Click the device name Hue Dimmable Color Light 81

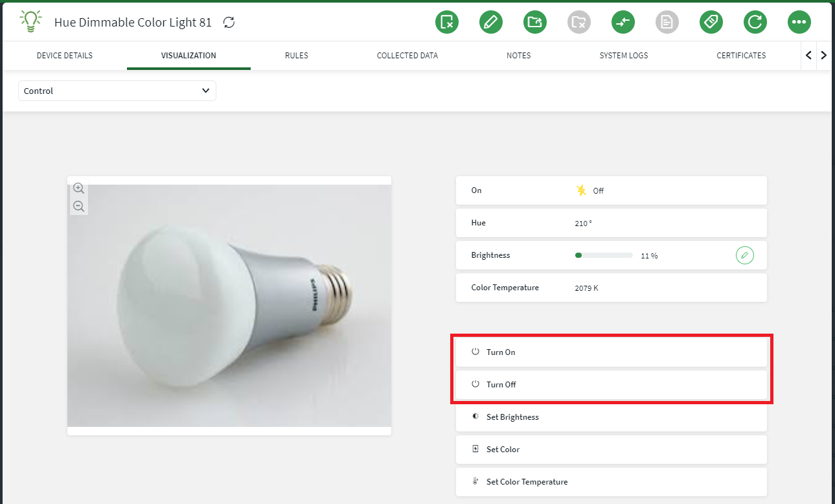click(x=133, y=23)
